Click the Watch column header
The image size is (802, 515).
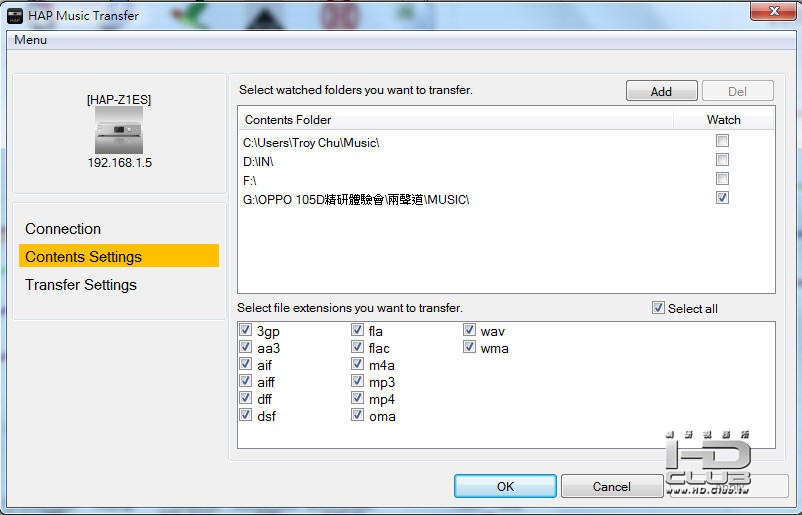coord(724,119)
